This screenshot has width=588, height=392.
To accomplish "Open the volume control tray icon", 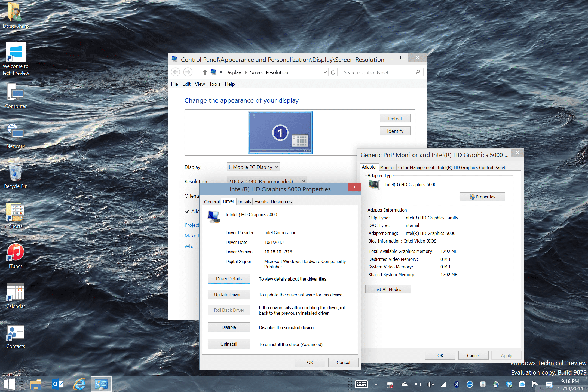I will [430, 384].
